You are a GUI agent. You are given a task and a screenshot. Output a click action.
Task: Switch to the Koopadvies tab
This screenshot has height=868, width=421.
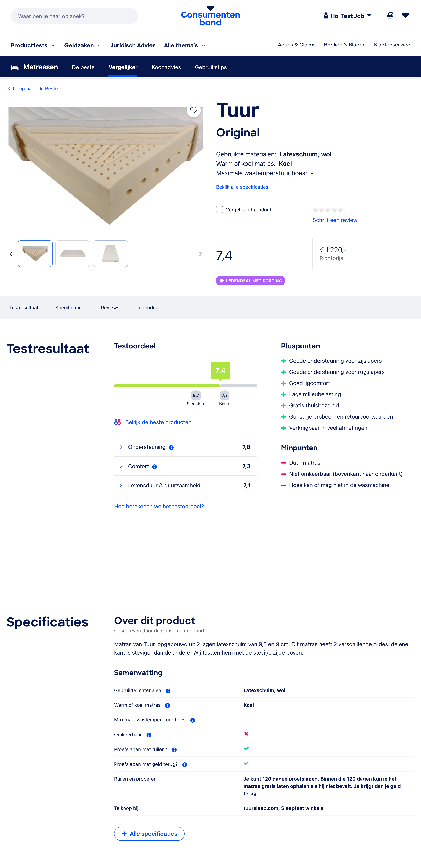(166, 67)
